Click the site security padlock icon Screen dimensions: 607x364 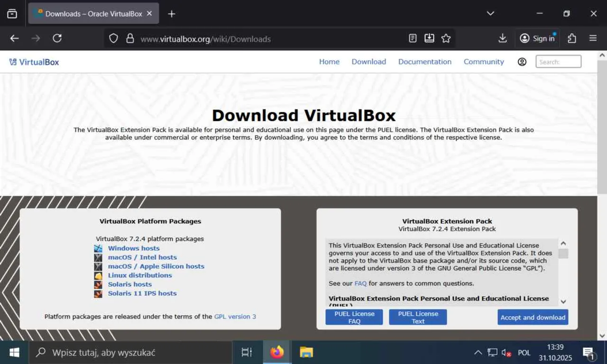pyautogui.click(x=130, y=39)
